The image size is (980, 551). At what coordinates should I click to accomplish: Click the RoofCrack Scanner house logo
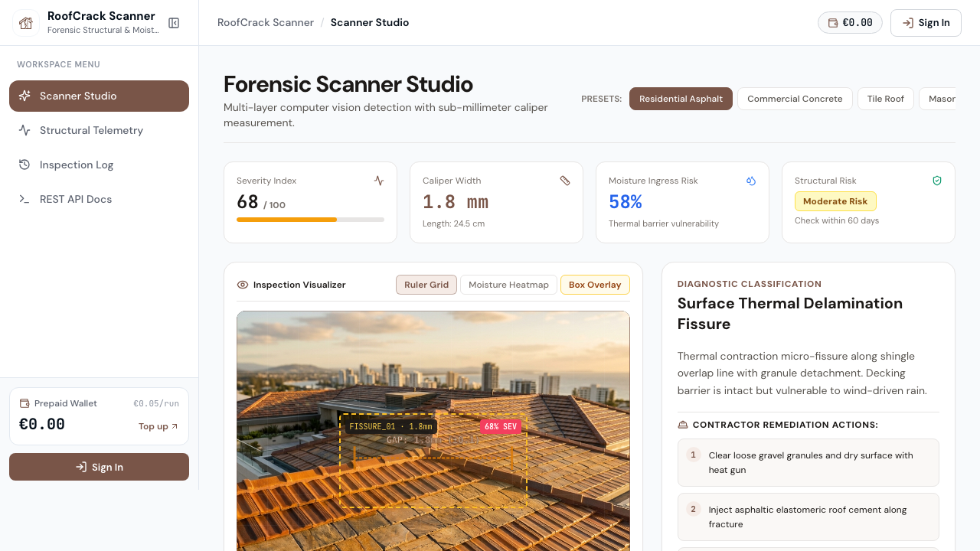(26, 23)
